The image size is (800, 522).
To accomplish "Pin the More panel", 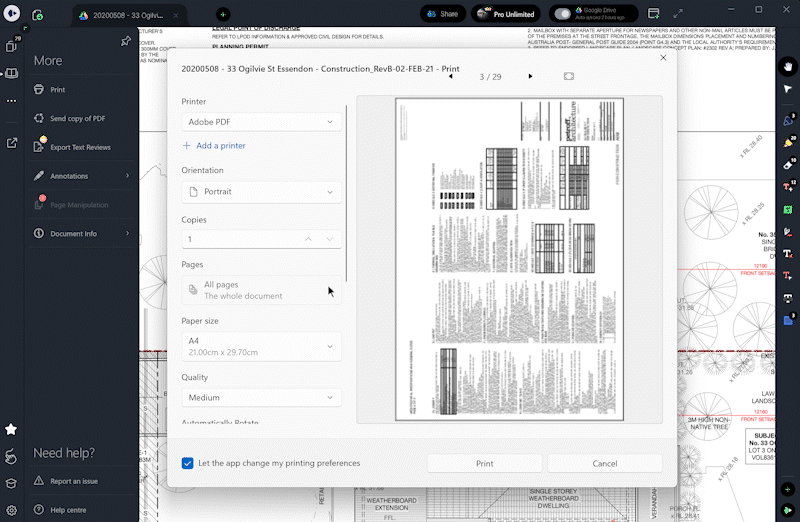I will [x=126, y=41].
